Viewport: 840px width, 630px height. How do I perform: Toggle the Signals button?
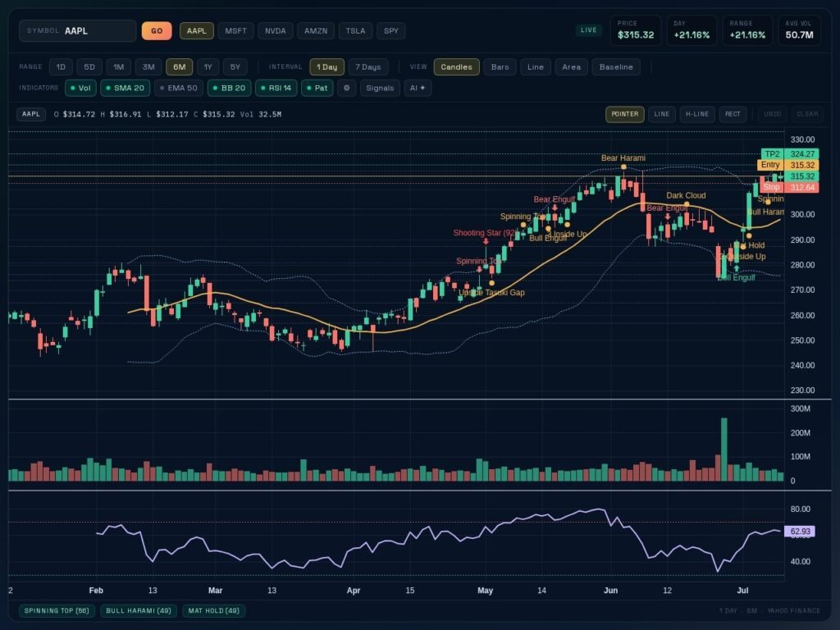pyautogui.click(x=380, y=88)
